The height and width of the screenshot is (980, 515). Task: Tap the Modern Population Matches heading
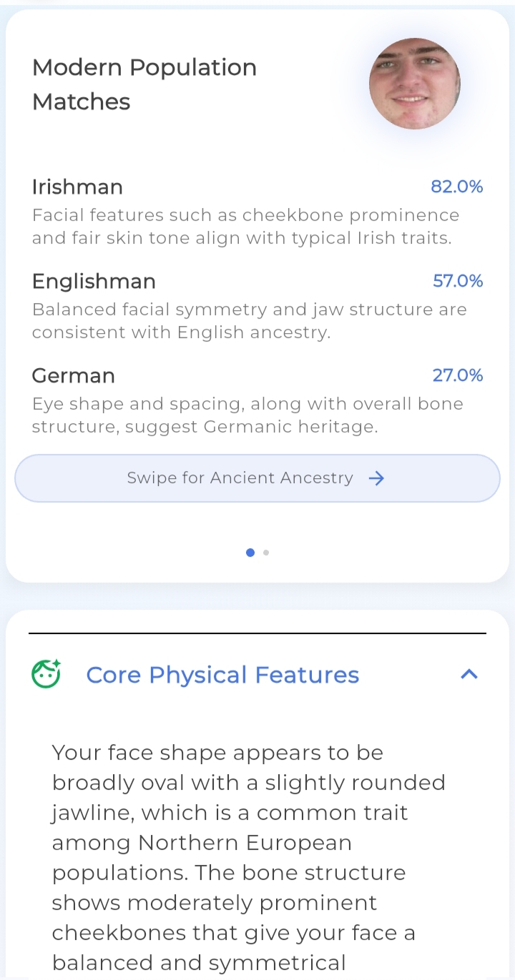[x=144, y=84]
